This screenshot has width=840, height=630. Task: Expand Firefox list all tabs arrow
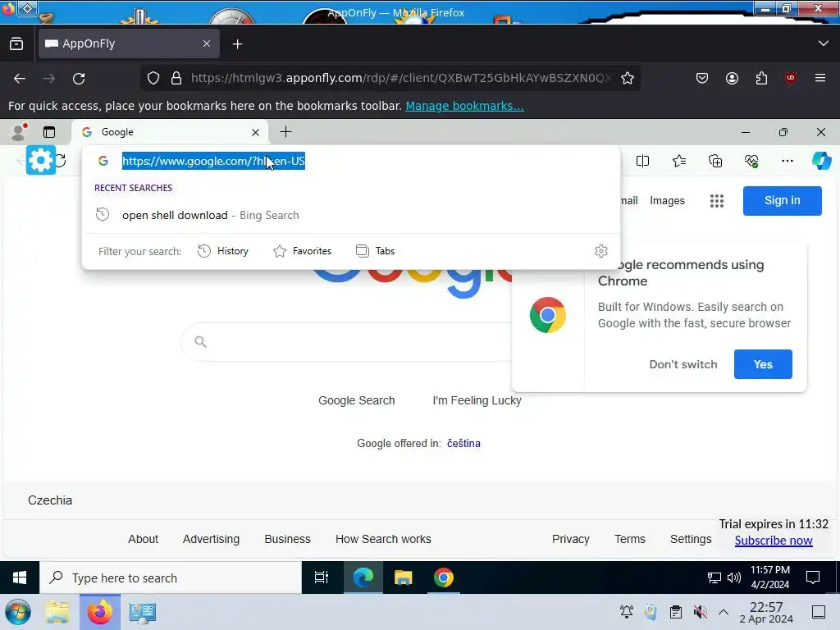click(824, 43)
